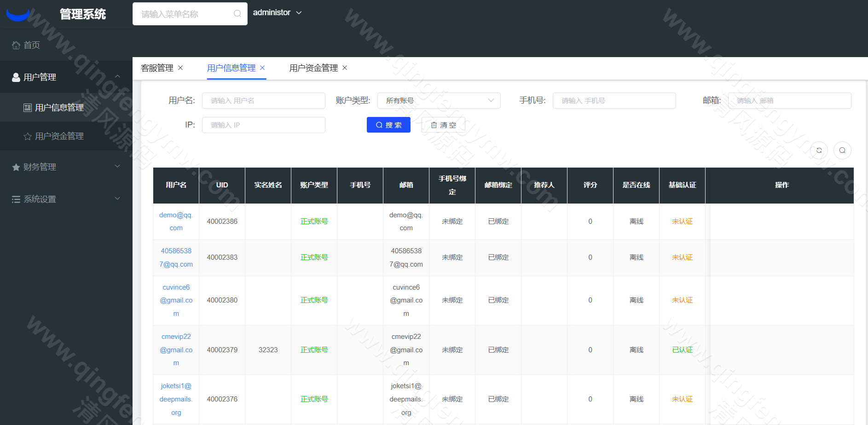This screenshot has height=425, width=868.
Task: Click the round search toggle icon
Action: pyautogui.click(x=842, y=150)
